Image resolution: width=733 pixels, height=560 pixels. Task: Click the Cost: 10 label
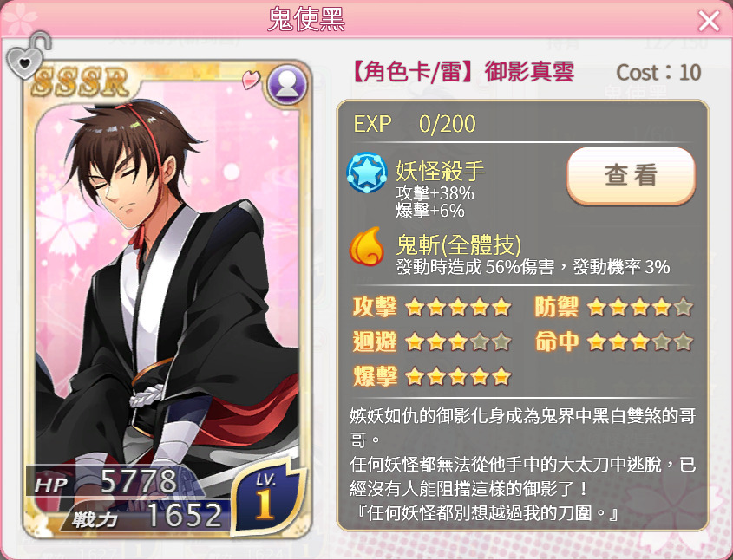[658, 73]
